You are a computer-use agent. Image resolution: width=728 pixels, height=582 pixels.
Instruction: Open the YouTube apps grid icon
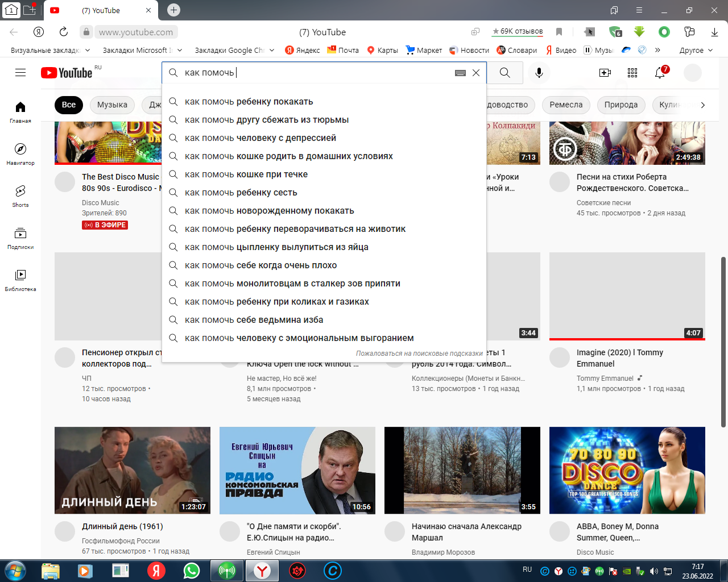click(x=632, y=73)
